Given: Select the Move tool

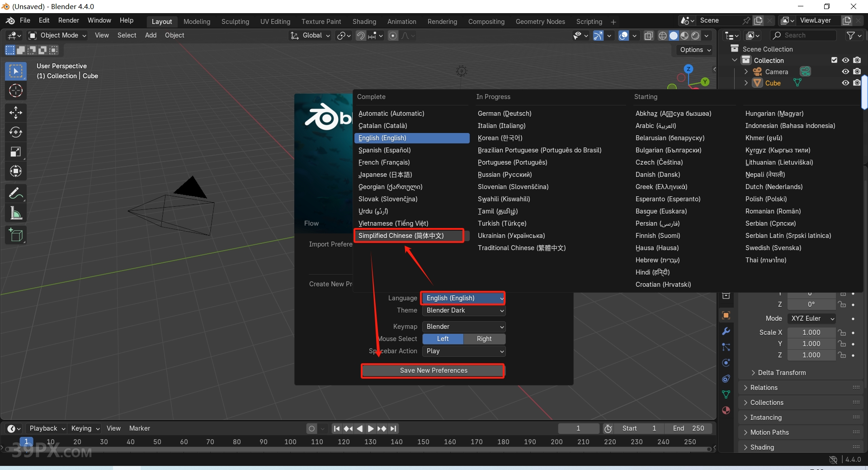Looking at the screenshot, I should tap(16, 113).
